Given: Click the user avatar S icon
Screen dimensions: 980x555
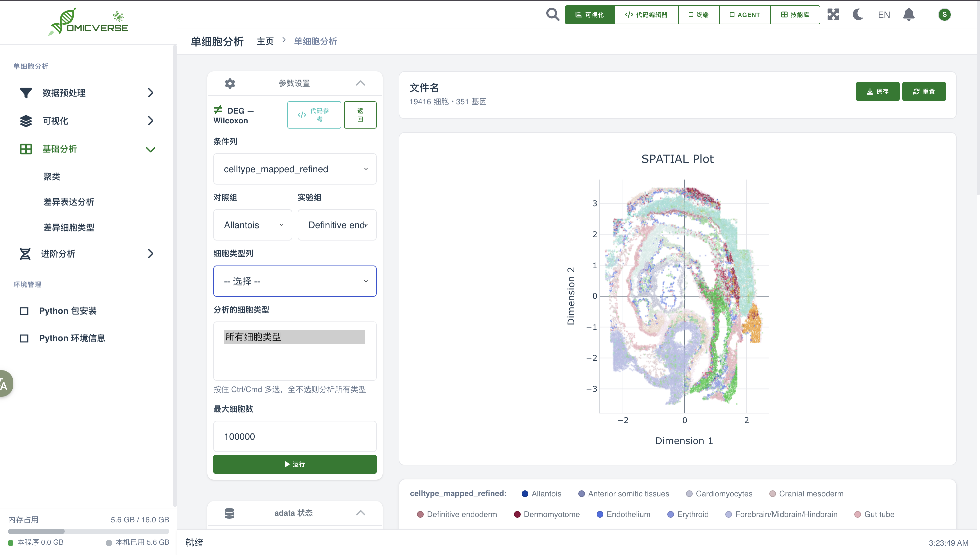Looking at the screenshot, I should coord(944,14).
